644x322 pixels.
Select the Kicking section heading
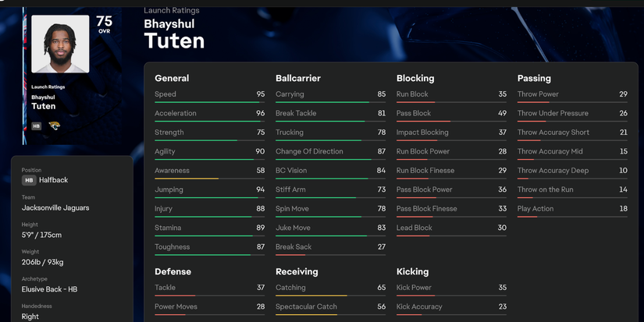pyautogui.click(x=412, y=271)
